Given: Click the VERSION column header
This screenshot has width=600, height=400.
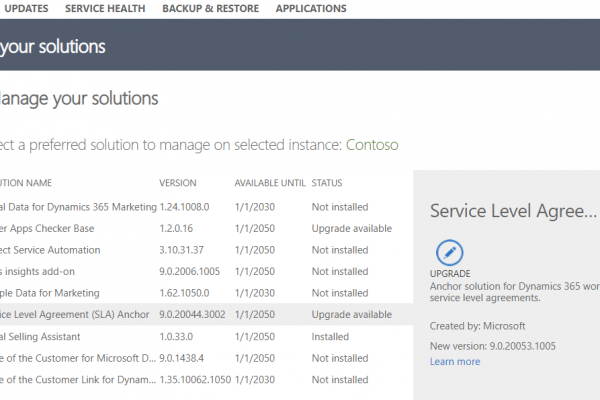Looking at the screenshot, I should coord(178,183).
